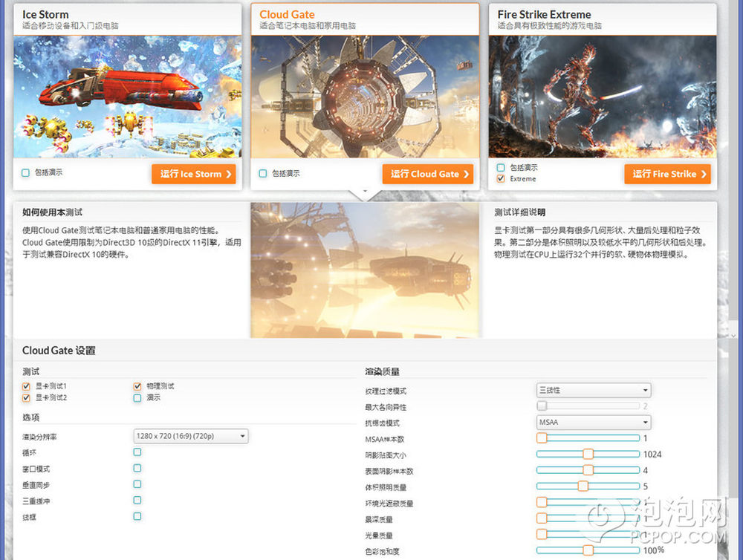Uncheck the Extreme option for Fire Strike
Viewport: 743px width, 560px height.
pos(500,178)
